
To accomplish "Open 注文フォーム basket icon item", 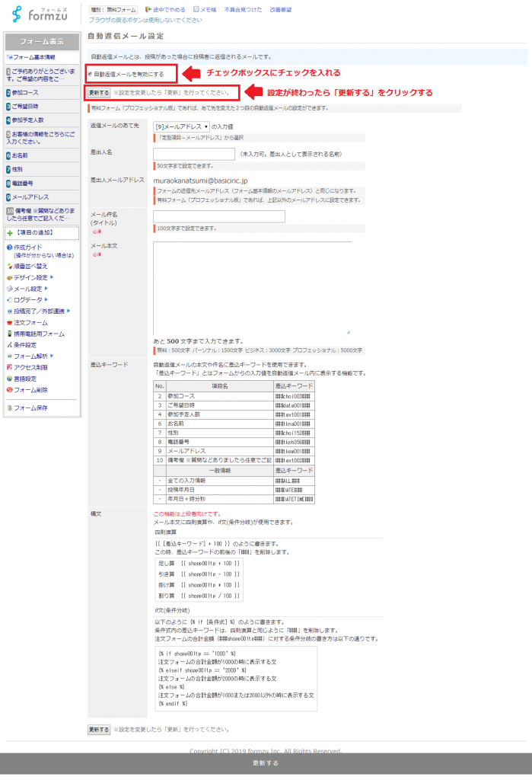I will 9,322.
